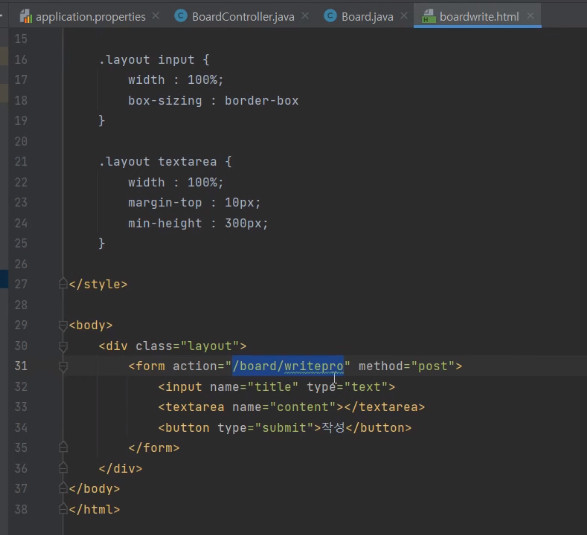The width and height of the screenshot is (587, 535).
Task: Click the fold marker at closing html line 38
Action: pyautogui.click(x=63, y=509)
